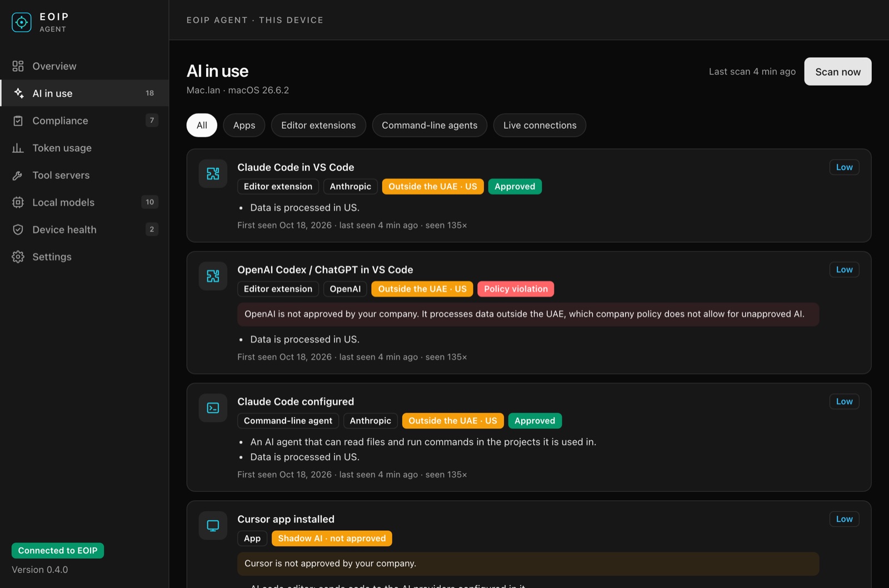Open the Compliance page
The image size is (889, 588).
pyautogui.click(x=84, y=121)
